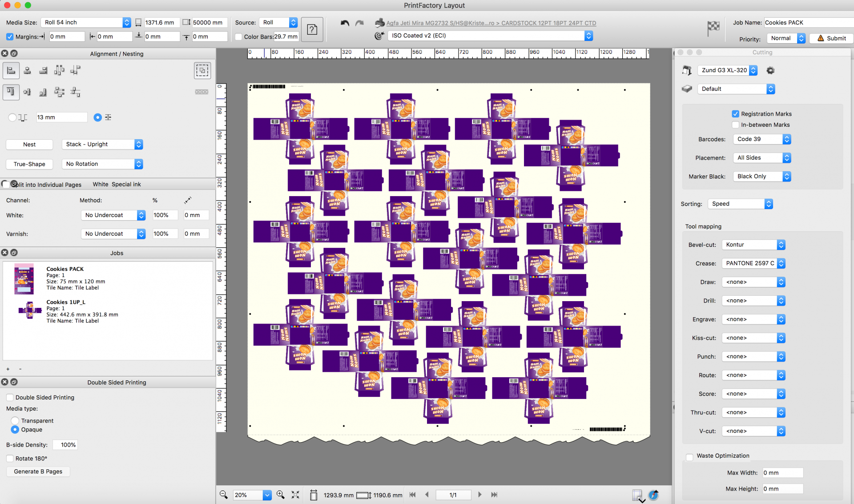Disable the Registration Marks checkbox
This screenshot has width=854, height=504.
click(735, 114)
